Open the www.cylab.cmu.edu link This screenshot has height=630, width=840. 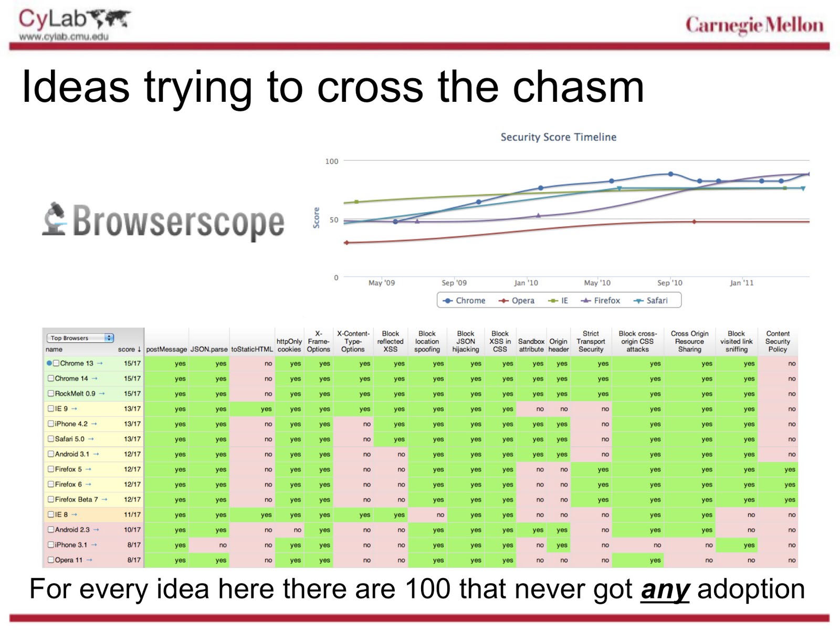tap(64, 36)
